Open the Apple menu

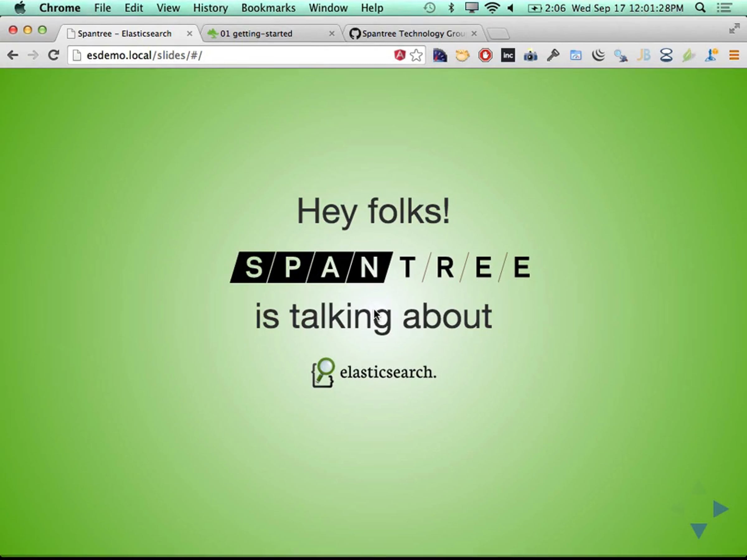click(20, 8)
